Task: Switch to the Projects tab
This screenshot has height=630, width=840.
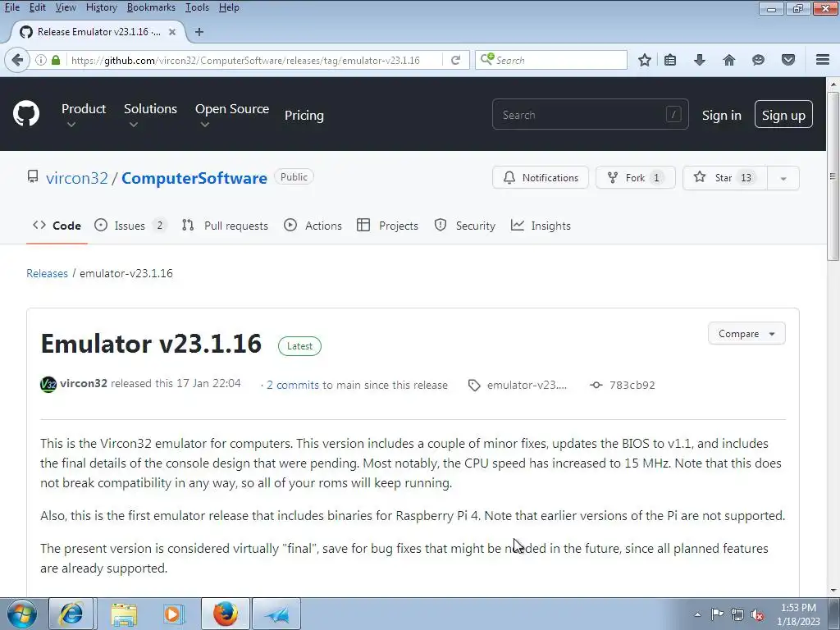Action: 387,226
